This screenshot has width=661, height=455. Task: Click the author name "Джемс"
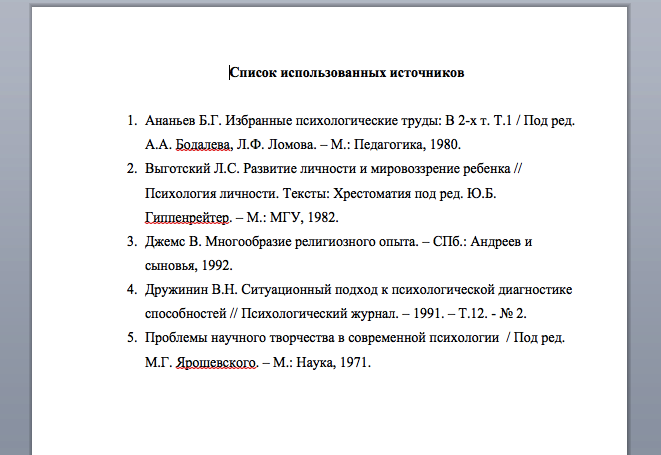[166, 242]
